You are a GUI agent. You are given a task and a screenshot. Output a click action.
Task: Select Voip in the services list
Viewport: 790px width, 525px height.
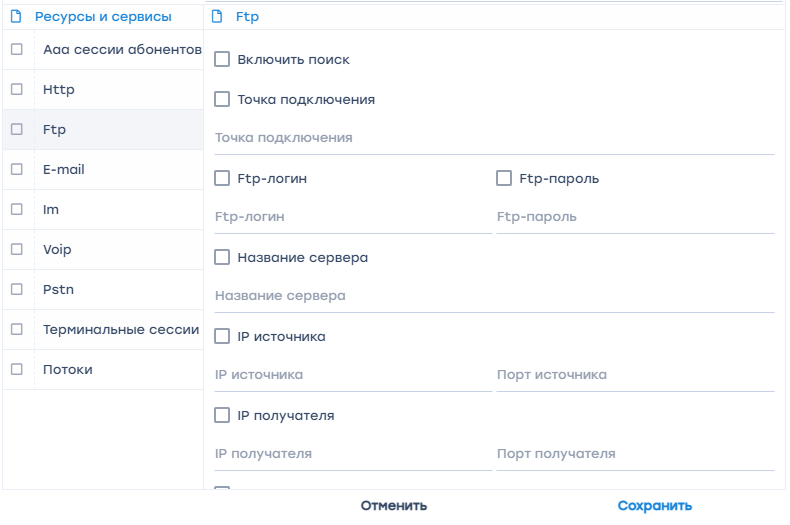click(57, 250)
